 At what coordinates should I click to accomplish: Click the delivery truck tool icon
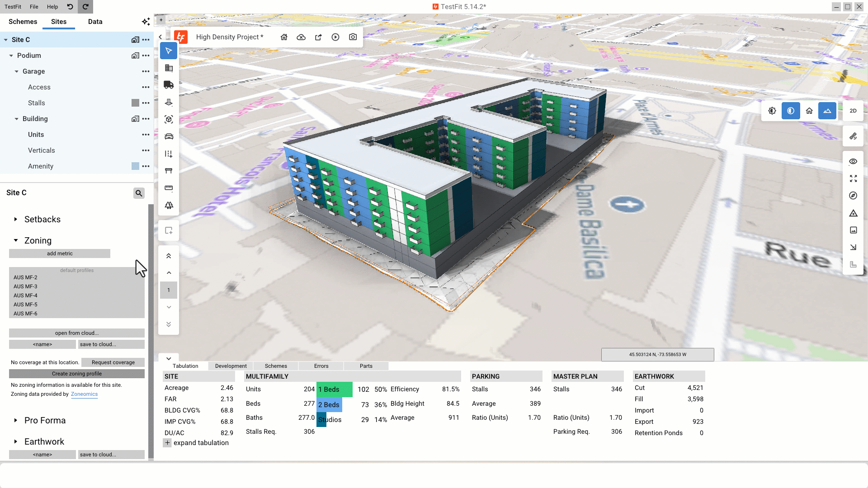(169, 85)
